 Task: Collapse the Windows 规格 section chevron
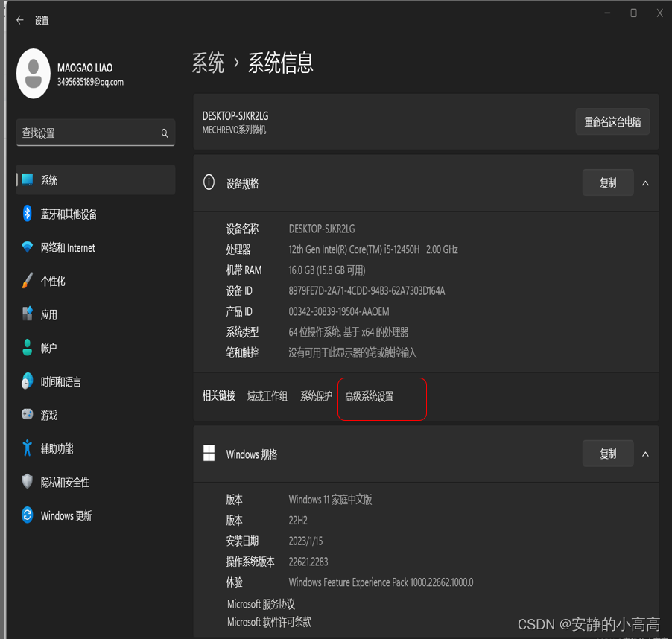[645, 454]
